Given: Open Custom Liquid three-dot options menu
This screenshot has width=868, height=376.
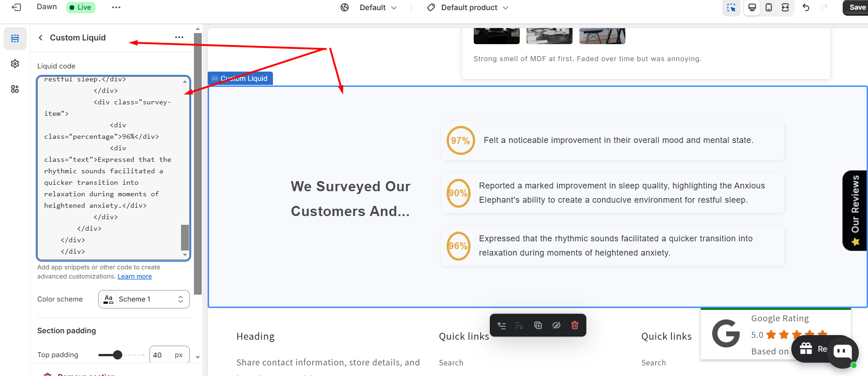Looking at the screenshot, I should click(x=179, y=38).
